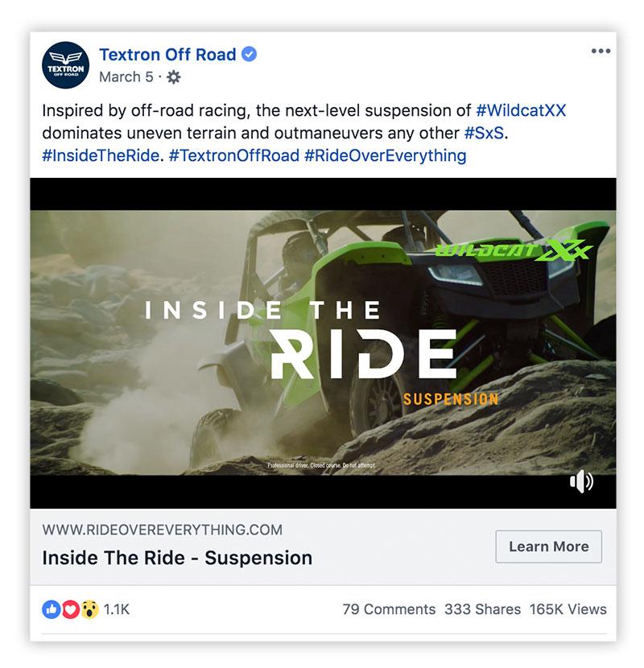Viewport: 644px width, 668px height.
Task: Toggle video sound with speaker icon
Action: [581, 482]
